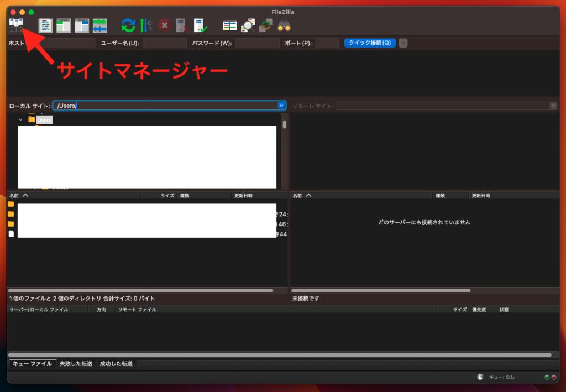Toggle the transfer queue display icon
This screenshot has width=566, height=392.
100,25
